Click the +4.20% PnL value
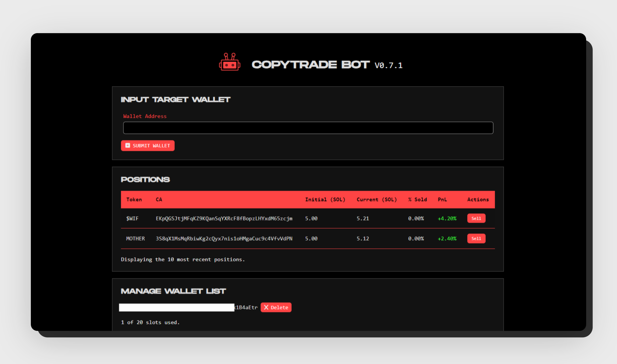The width and height of the screenshot is (617, 364). (x=447, y=218)
